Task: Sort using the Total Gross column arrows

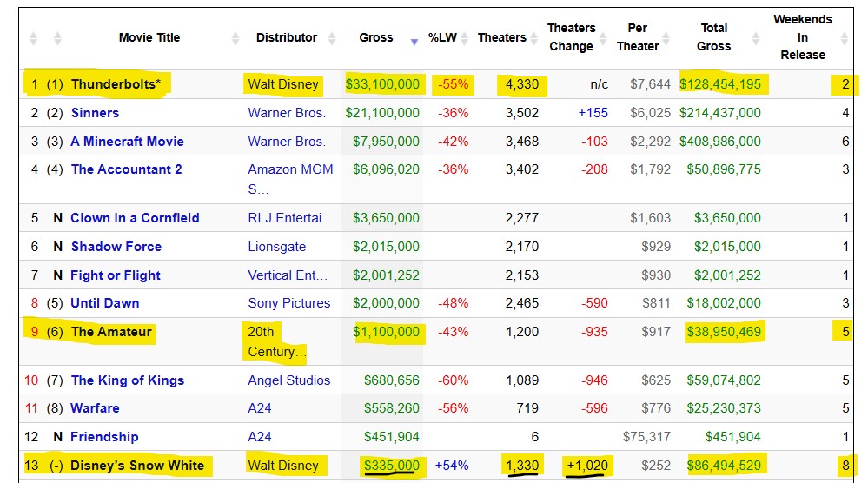Action: pos(754,38)
